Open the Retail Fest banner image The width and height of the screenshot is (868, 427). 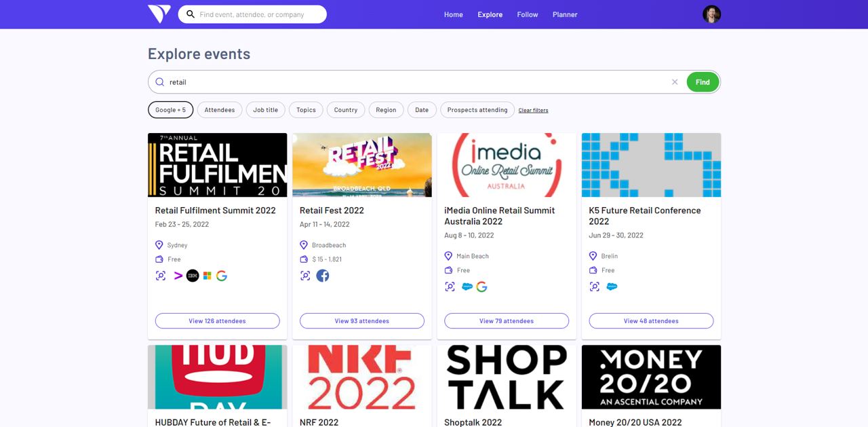362,165
